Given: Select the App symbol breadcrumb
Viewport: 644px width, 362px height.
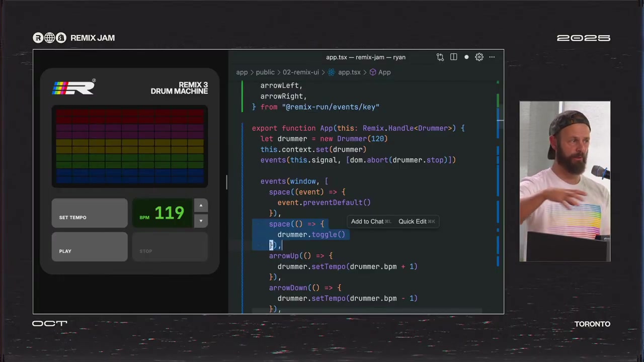Looking at the screenshot, I should pos(384,72).
